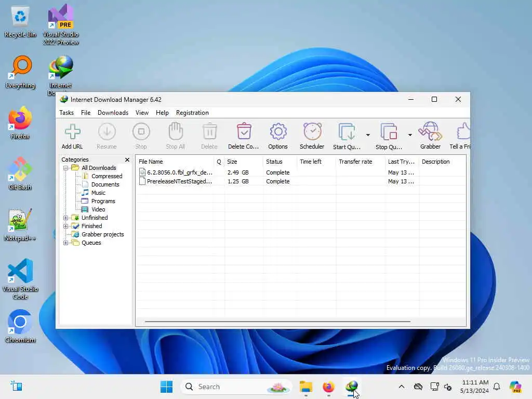Viewport: 532px width, 399px height.
Task: Open File Explorer from the taskbar
Action: tap(305, 387)
